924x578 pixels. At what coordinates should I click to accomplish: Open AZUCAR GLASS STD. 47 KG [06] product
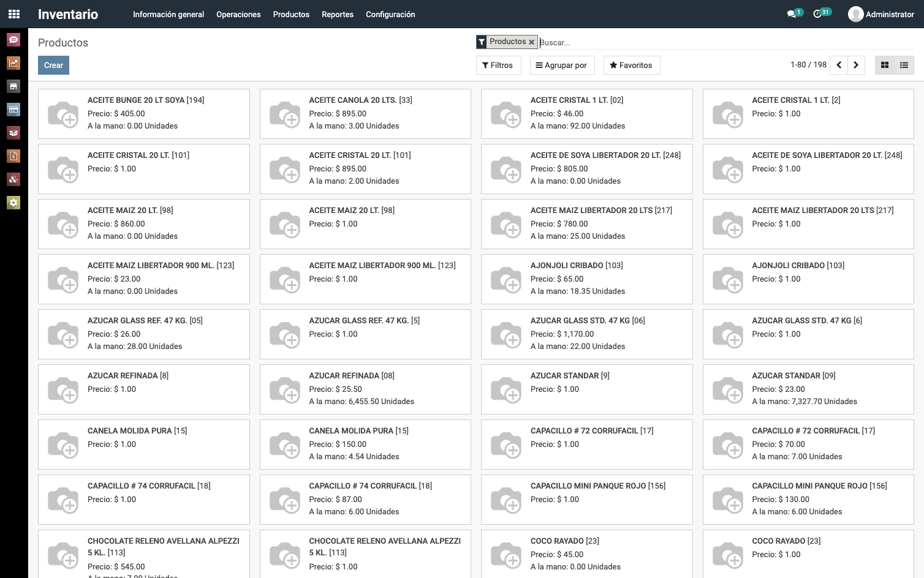coord(587,334)
